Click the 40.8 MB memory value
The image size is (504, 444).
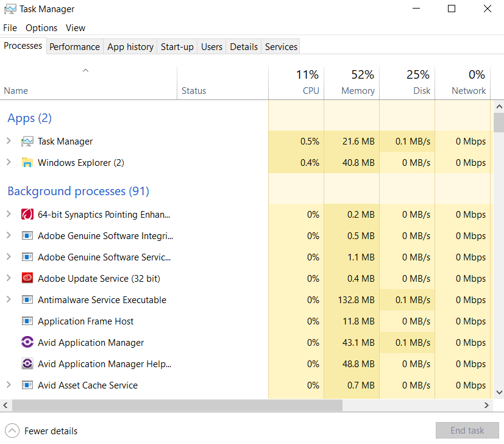(358, 162)
